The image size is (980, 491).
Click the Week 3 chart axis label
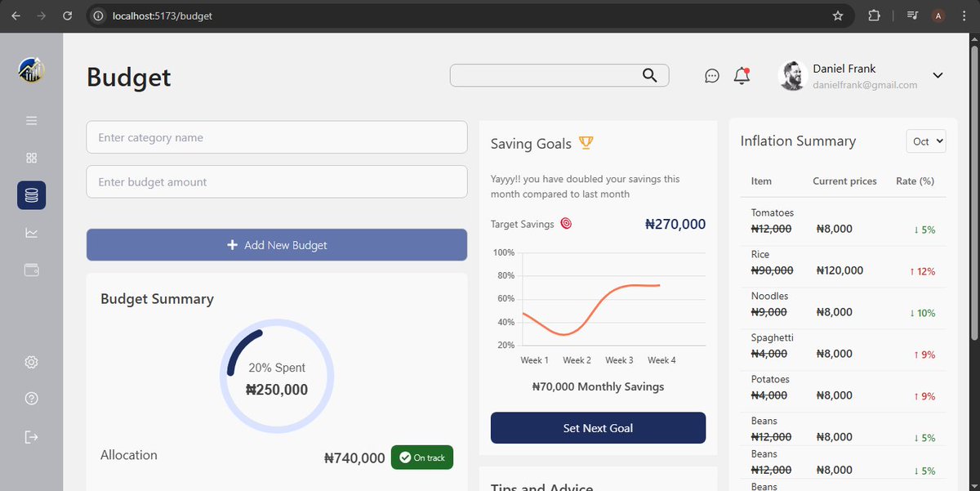point(619,360)
